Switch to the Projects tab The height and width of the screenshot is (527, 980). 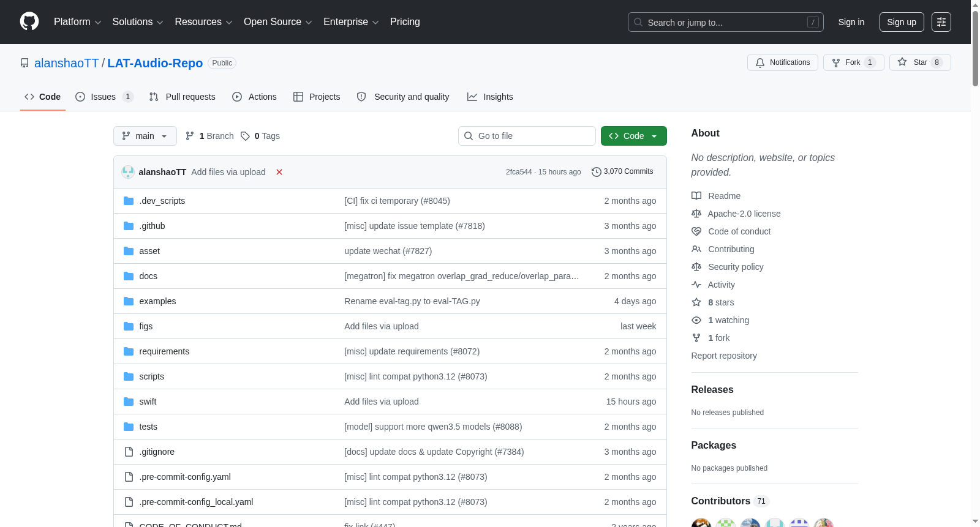pyautogui.click(x=317, y=97)
